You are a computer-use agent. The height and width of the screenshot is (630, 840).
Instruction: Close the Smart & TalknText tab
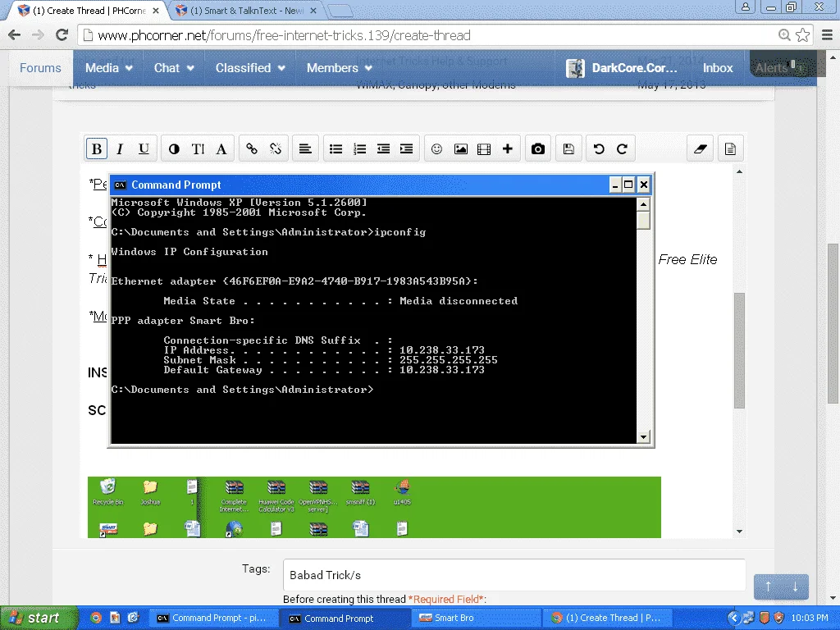tap(313, 10)
